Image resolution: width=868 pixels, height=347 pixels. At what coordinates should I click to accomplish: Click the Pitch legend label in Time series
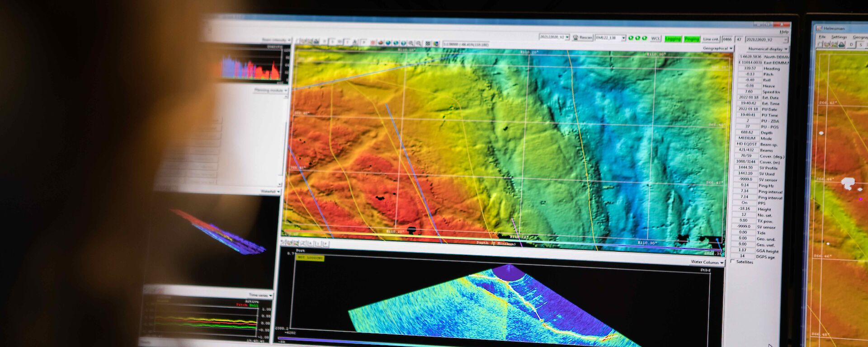(x=242, y=305)
